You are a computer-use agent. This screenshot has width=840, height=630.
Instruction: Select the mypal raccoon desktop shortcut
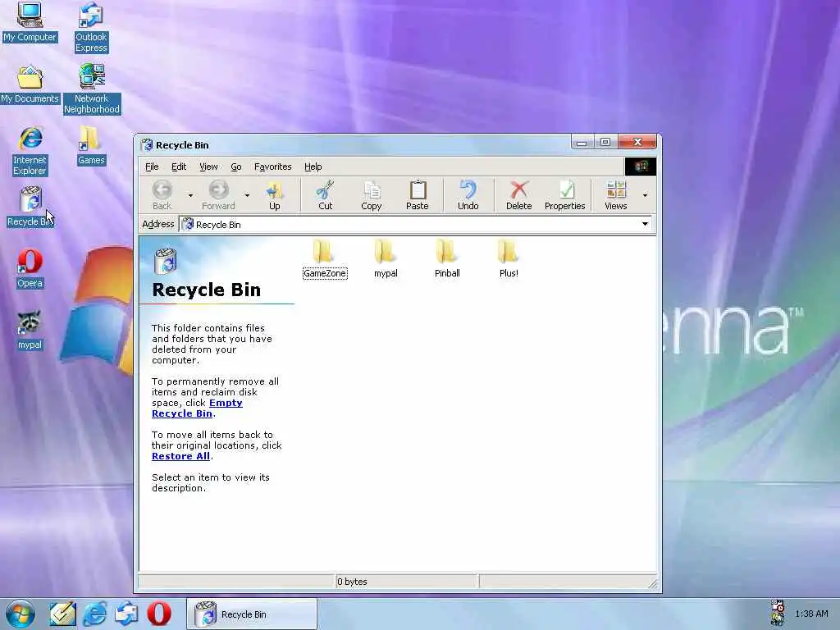[30, 331]
